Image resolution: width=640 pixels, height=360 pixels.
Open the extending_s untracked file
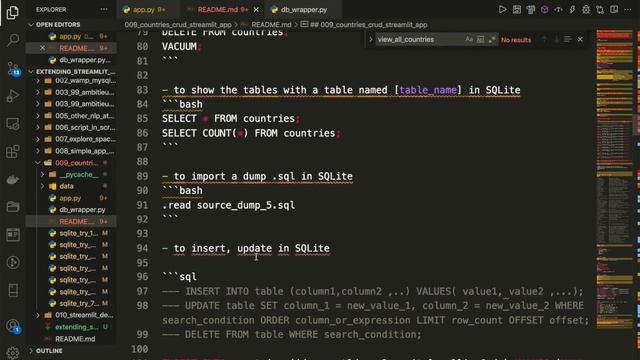[71, 327]
